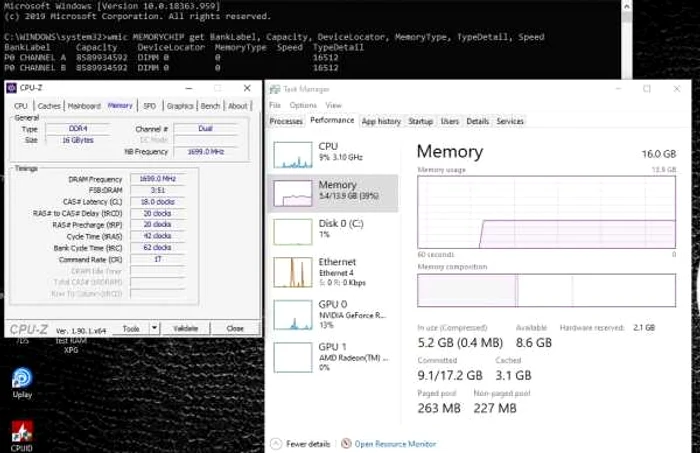Click the memory composition bar
Image resolution: width=700 pixels, height=453 pixels.
546,290
